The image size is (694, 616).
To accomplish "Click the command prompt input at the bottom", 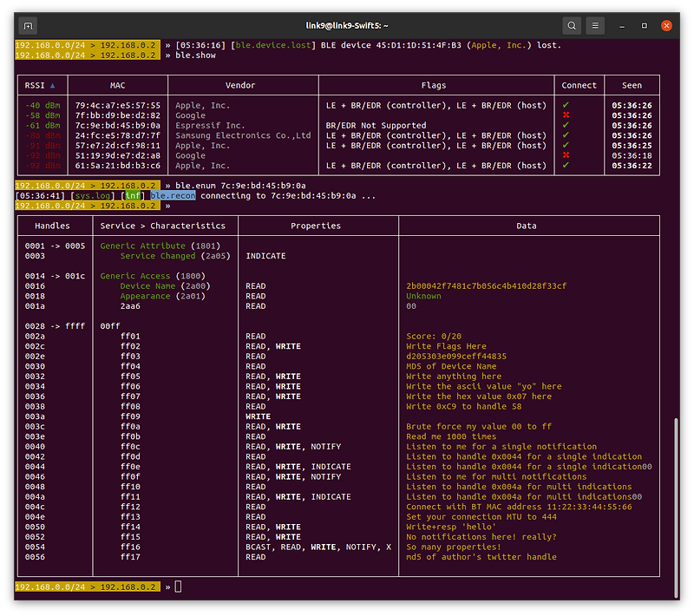I will pos(176,586).
